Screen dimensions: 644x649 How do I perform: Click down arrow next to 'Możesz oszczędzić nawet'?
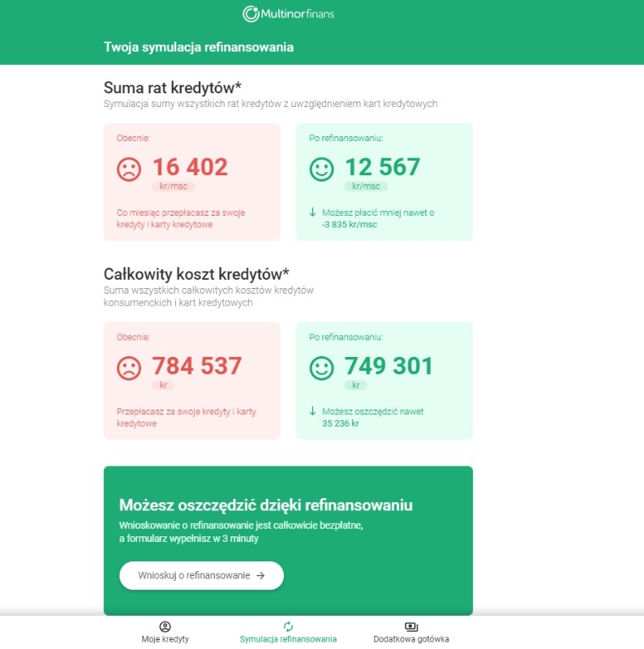pos(313,411)
